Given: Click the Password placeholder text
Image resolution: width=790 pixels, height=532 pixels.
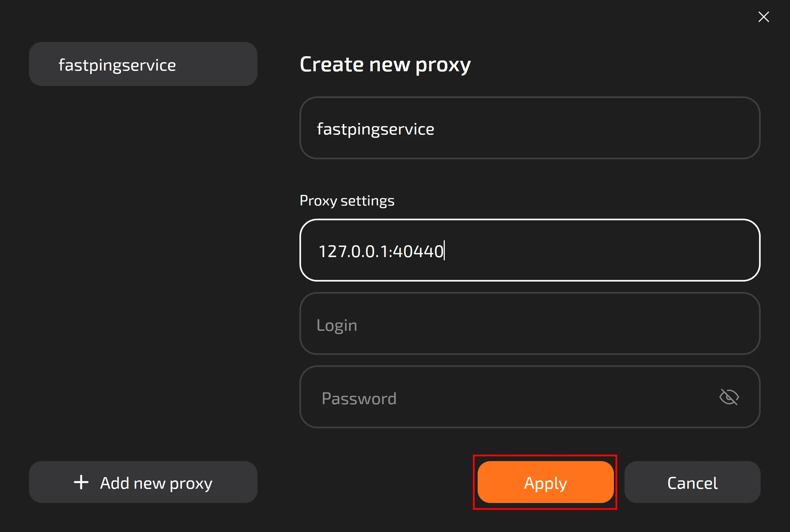Looking at the screenshot, I should (x=359, y=399).
